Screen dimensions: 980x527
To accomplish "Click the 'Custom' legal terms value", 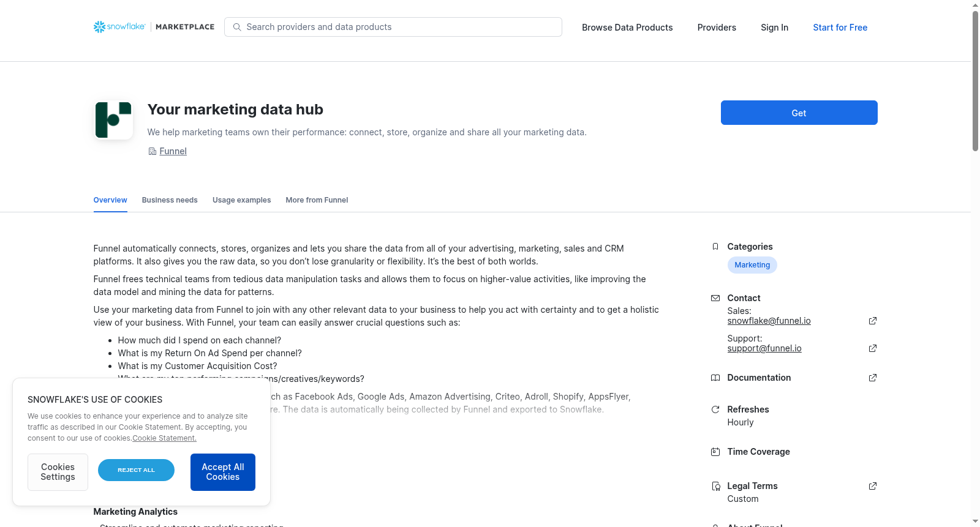I will pos(743,499).
